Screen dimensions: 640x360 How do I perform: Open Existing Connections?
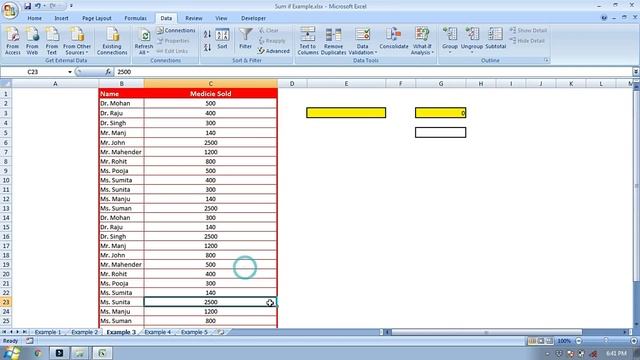(x=112, y=41)
